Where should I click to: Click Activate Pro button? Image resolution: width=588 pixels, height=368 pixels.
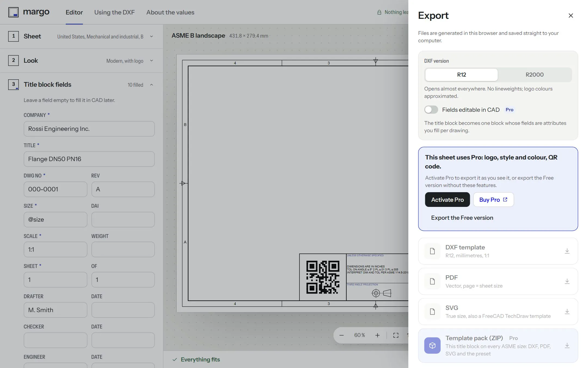447,200
